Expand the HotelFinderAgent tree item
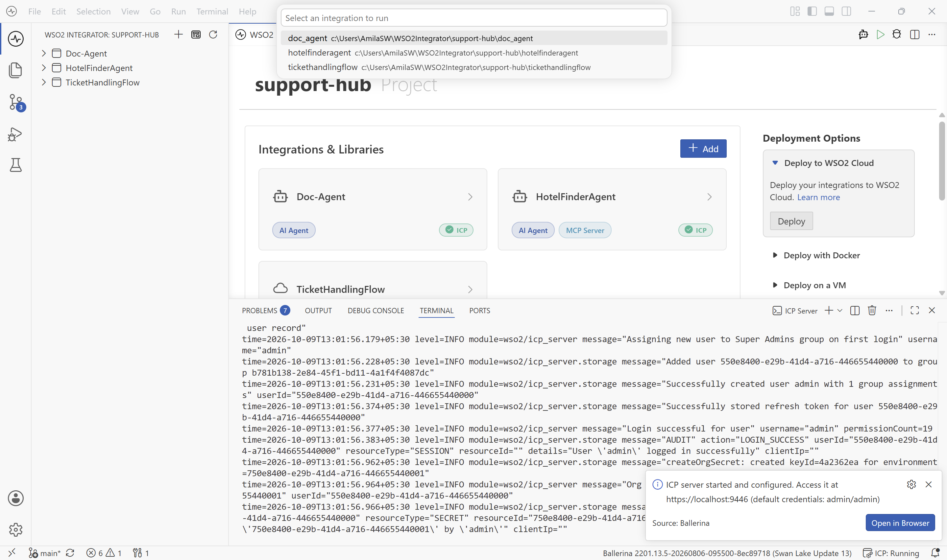Screen dimensions: 947x560 point(44,68)
